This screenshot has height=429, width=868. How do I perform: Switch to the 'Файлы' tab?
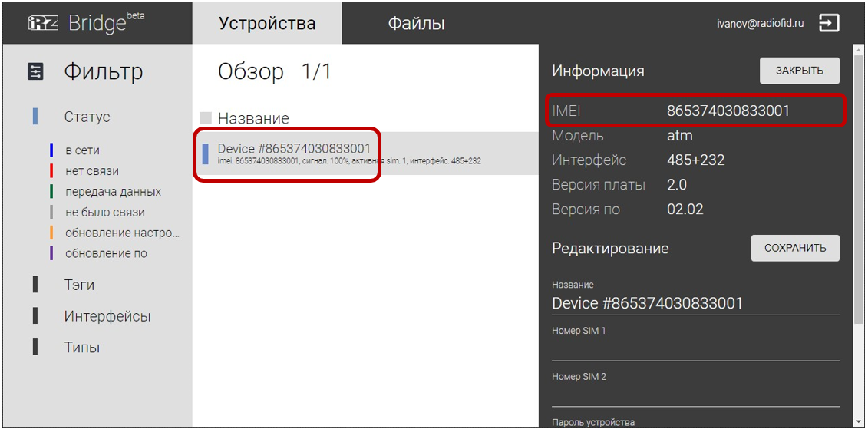(416, 23)
